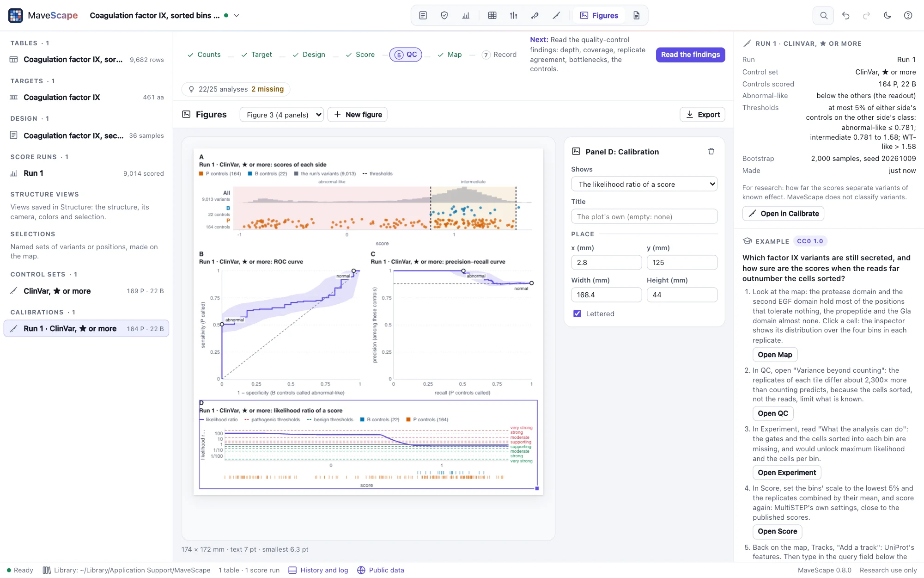
Task: Go to the Map step
Action: coord(450,55)
